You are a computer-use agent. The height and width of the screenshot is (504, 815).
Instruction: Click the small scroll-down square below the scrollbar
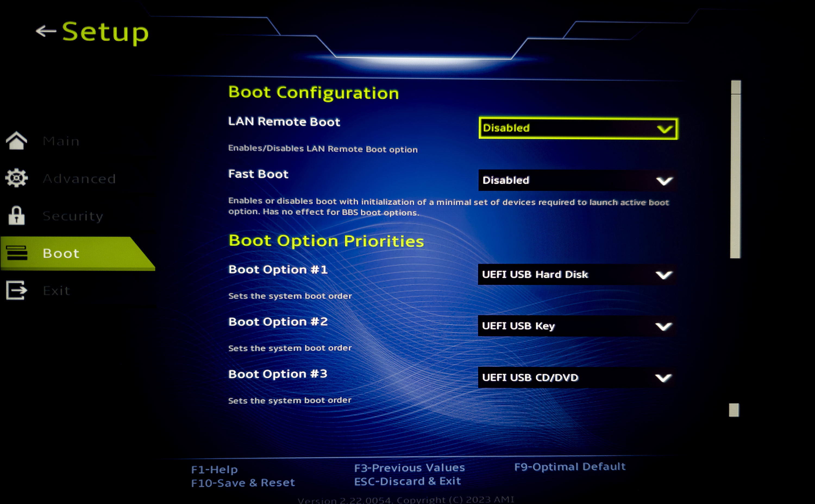pyautogui.click(x=733, y=410)
